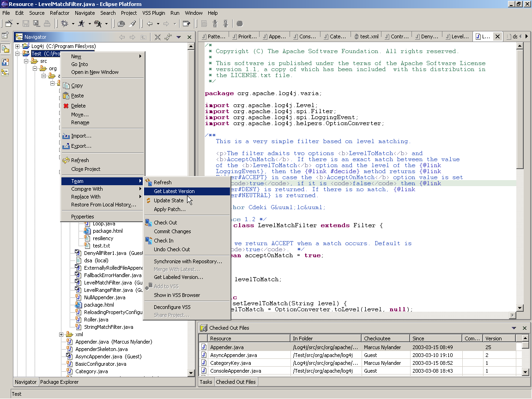532x399 pixels.
Task: Switch to the test.xml editor tab
Action: (365, 36)
